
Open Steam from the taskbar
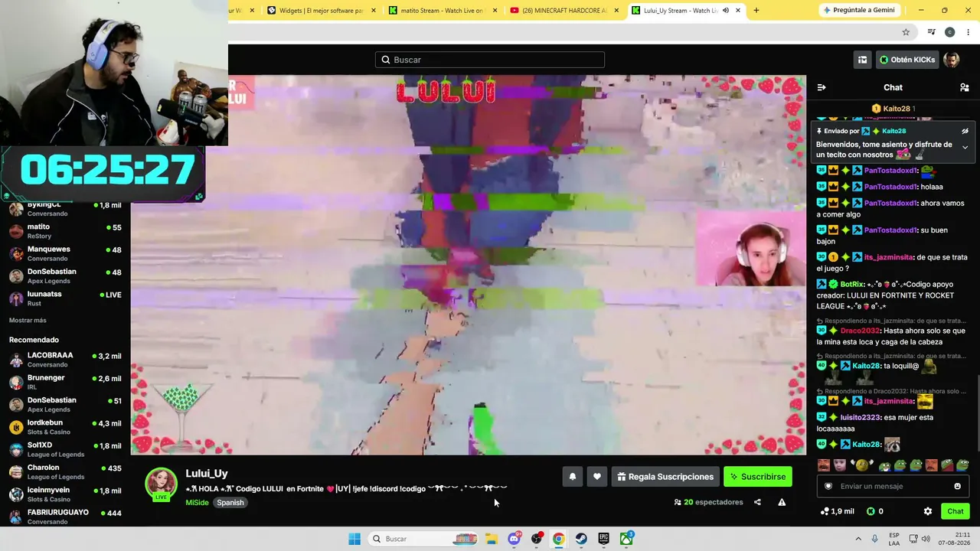coord(581,539)
